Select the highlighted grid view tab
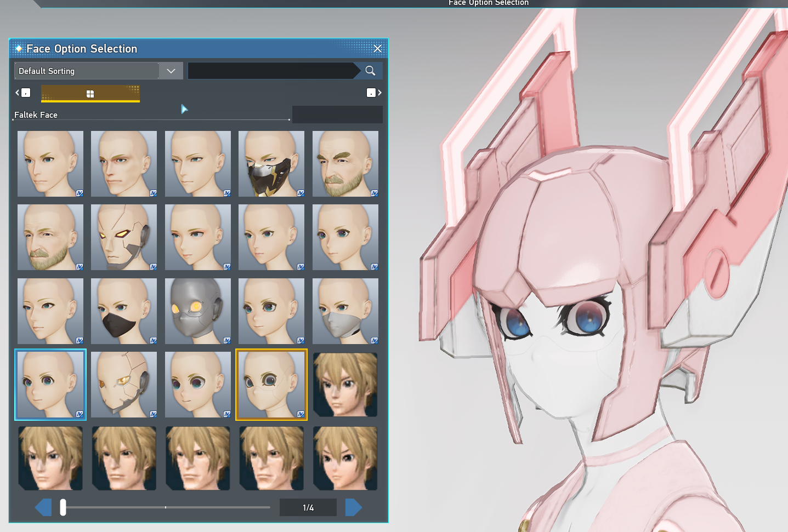 90,94
